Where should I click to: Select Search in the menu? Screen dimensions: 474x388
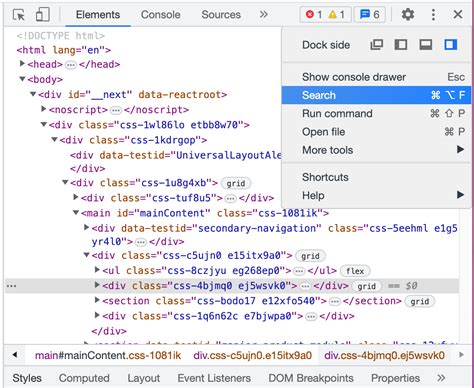(x=376, y=95)
